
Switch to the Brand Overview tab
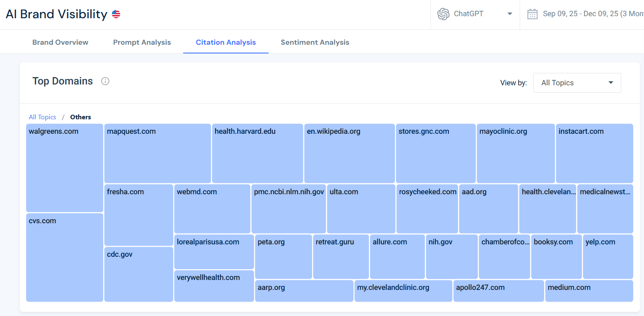(60, 42)
